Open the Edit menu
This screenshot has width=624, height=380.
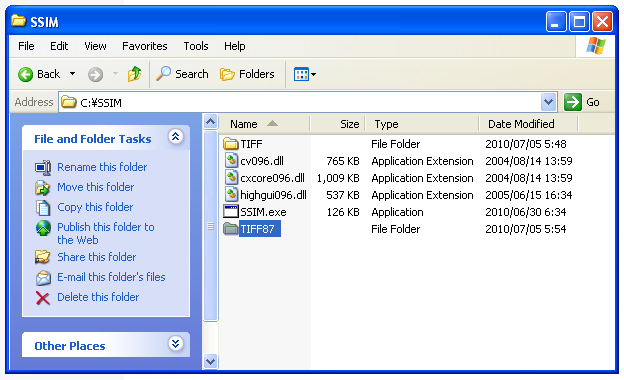click(x=59, y=46)
